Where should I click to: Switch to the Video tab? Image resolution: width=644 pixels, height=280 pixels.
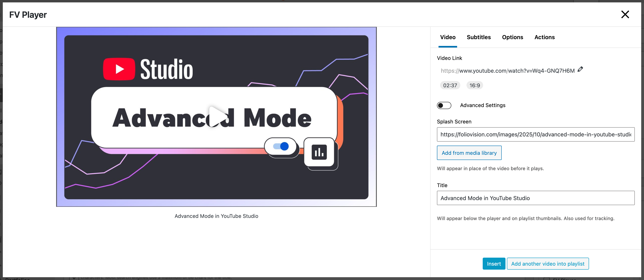[x=448, y=37]
